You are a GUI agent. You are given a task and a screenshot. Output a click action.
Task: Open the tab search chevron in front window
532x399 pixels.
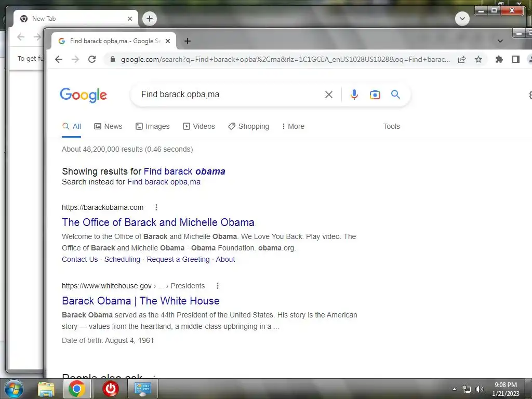(500, 41)
